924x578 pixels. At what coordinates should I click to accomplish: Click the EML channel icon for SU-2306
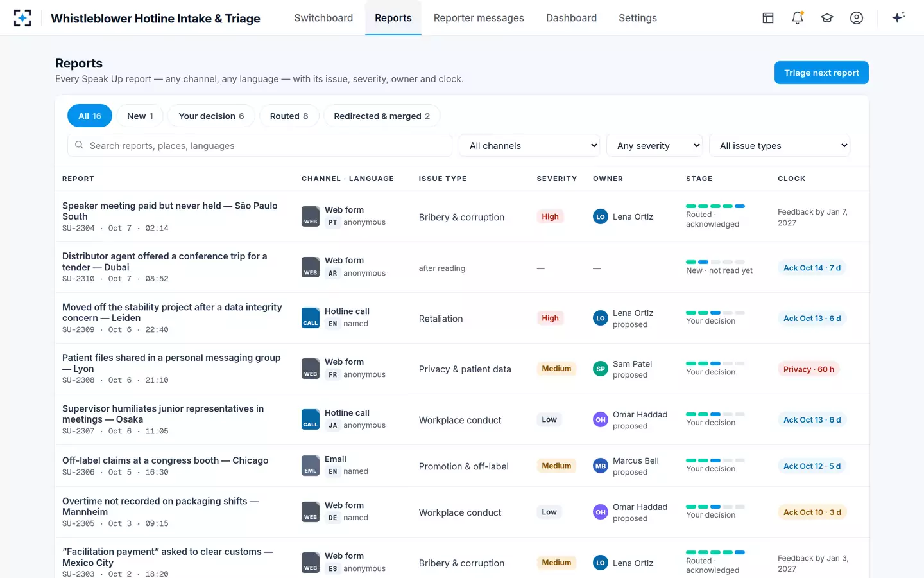point(311,466)
